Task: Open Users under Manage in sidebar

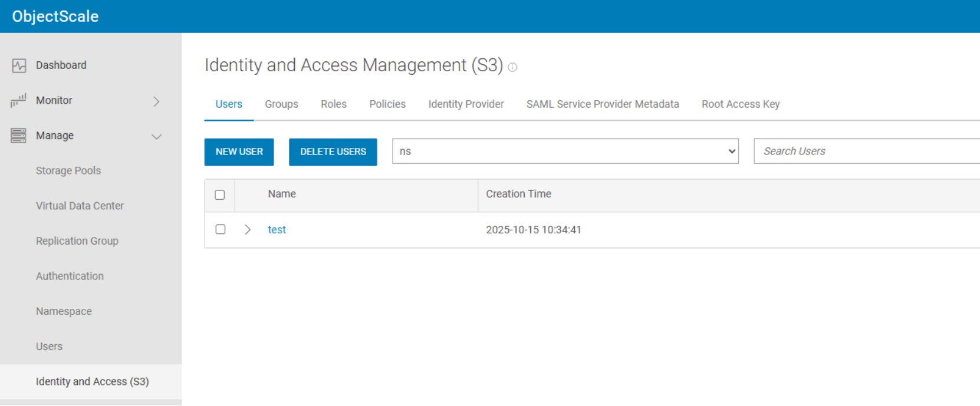Action: (49, 346)
